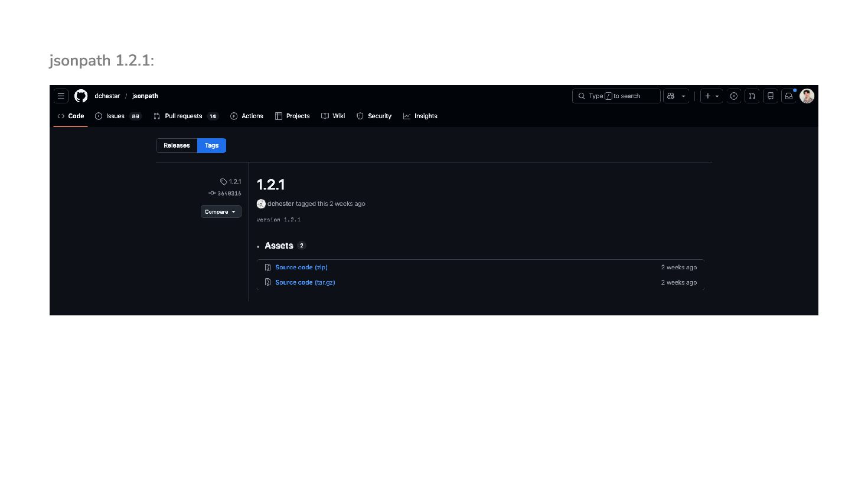Select the Tags view button
Screen dimensions: 868x489
point(211,145)
